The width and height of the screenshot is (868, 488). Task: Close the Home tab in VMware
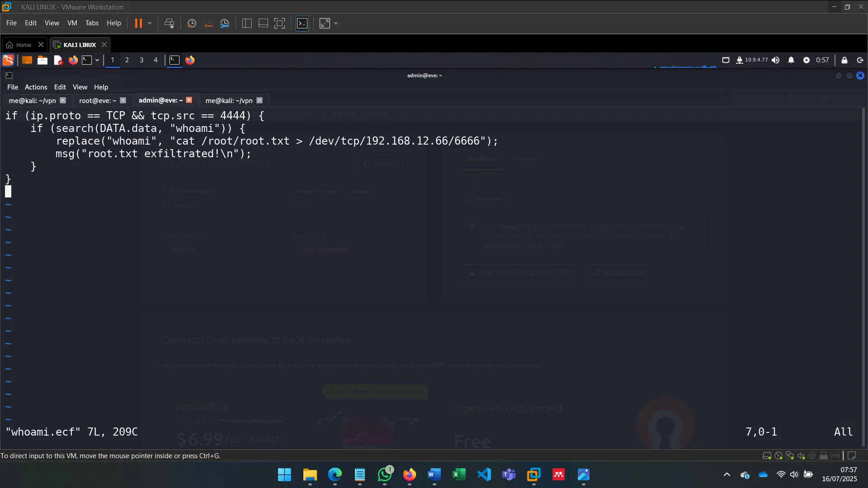point(41,44)
